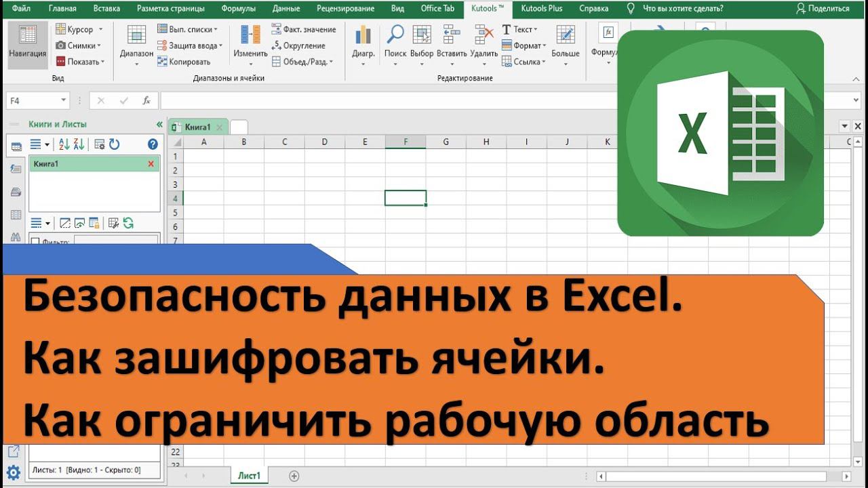Click the Поделиться share button
Screen dimensions: 868x488
coord(823,9)
